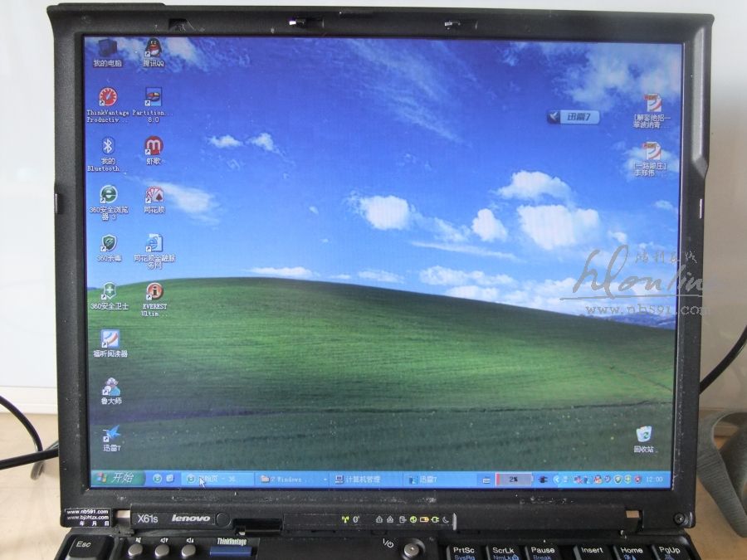Open the 360杀毒 shield shortcut
This screenshot has width=747, height=560.
pyautogui.click(x=109, y=249)
